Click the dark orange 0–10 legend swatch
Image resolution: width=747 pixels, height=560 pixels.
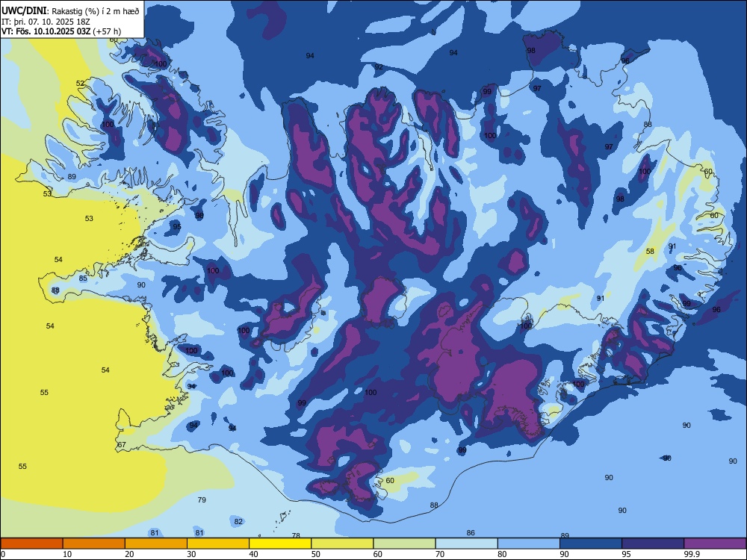(x=31, y=544)
